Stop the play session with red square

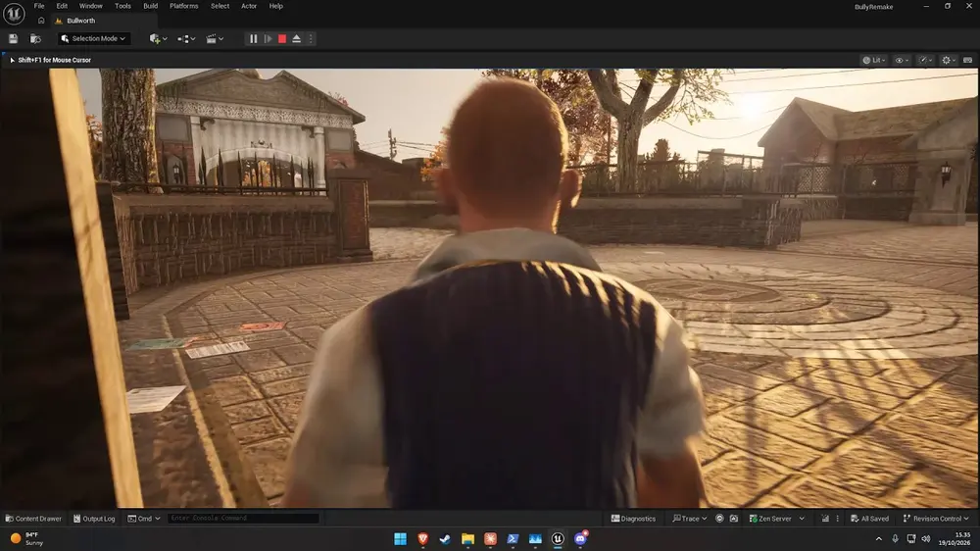(x=282, y=39)
